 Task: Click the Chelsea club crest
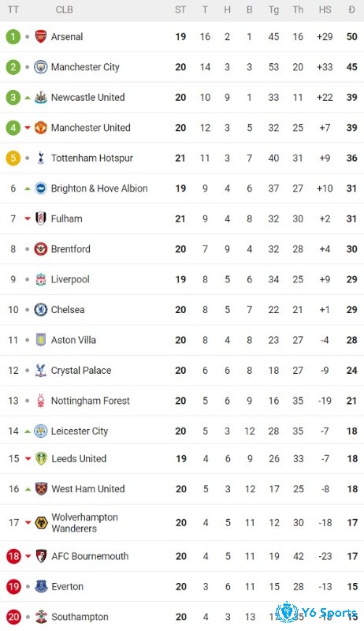[41, 309]
